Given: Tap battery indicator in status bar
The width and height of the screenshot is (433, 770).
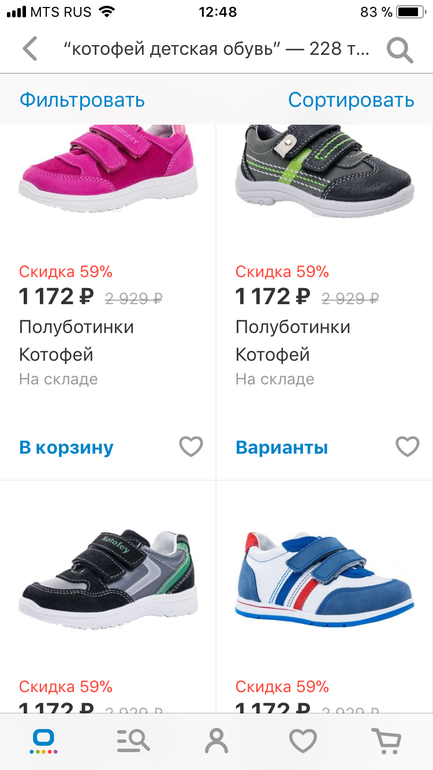Looking at the screenshot, I should (x=411, y=12).
